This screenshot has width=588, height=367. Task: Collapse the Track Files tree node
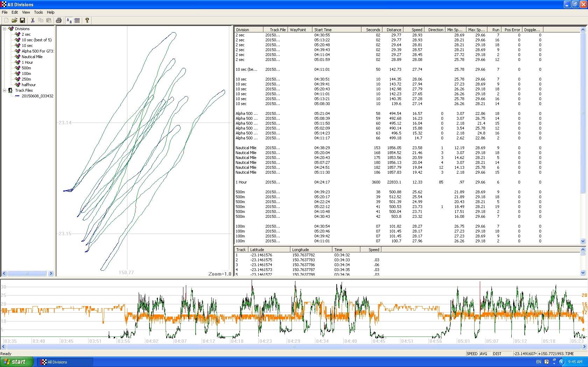pyautogui.click(x=5, y=90)
